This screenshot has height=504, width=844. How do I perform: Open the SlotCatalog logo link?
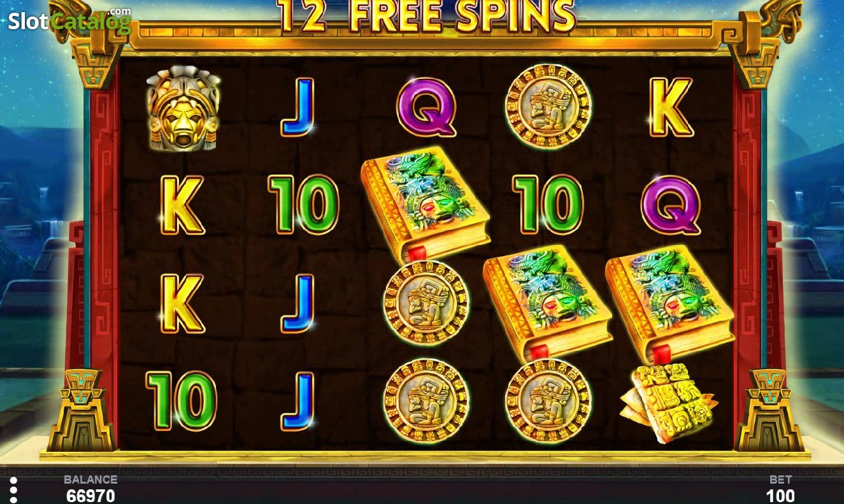(x=69, y=21)
